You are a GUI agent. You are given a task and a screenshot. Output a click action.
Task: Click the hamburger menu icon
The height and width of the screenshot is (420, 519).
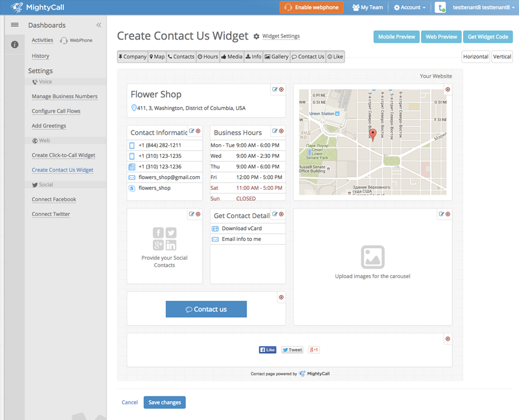pyautogui.click(x=14, y=25)
